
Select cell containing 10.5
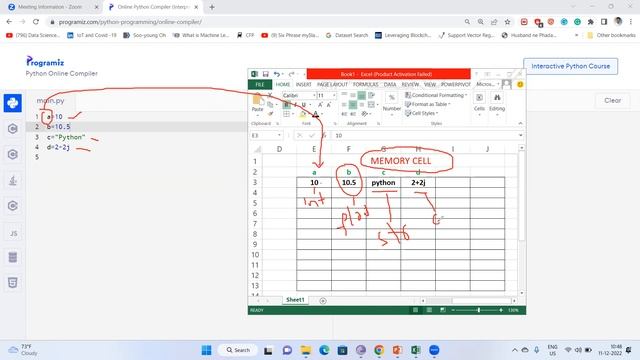tap(349, 182)
